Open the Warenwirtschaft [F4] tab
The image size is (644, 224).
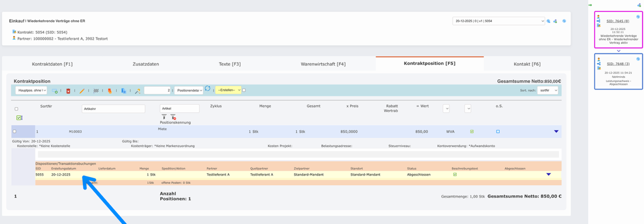pos(323,64)
